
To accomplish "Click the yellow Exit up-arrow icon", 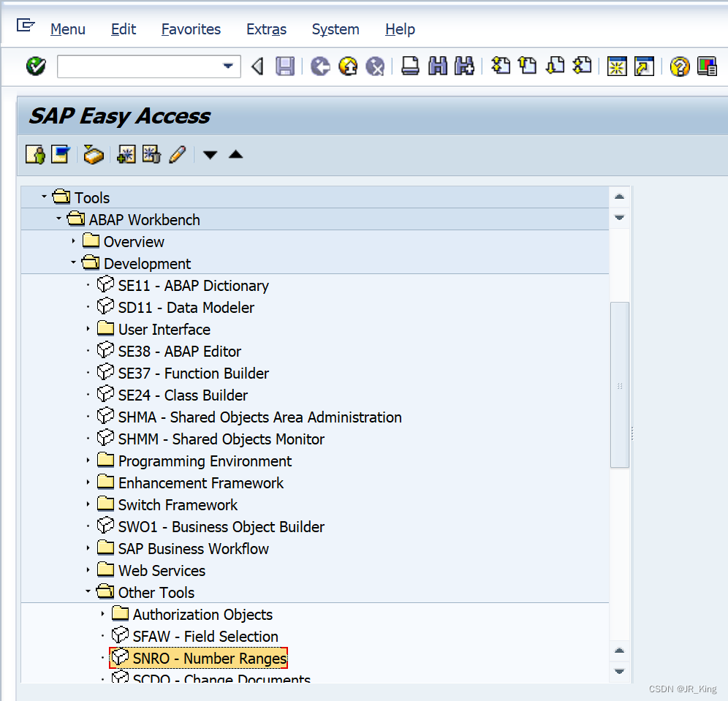I will click(x=348, y=67).
